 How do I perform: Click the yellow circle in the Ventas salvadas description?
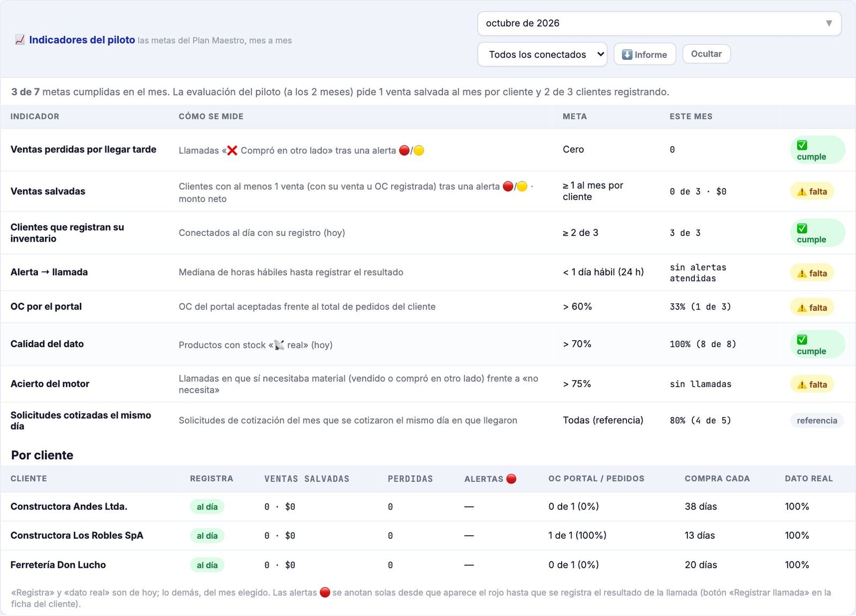[522, 186]
